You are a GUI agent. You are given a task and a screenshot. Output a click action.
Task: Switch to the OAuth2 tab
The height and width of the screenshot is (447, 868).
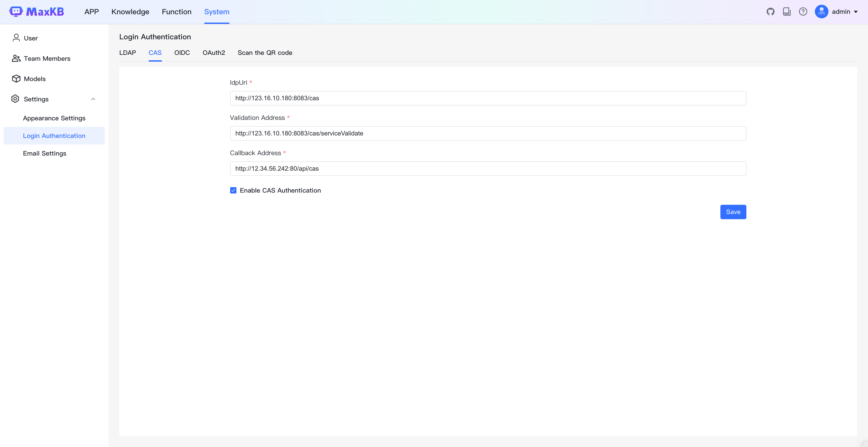[214, 53]
